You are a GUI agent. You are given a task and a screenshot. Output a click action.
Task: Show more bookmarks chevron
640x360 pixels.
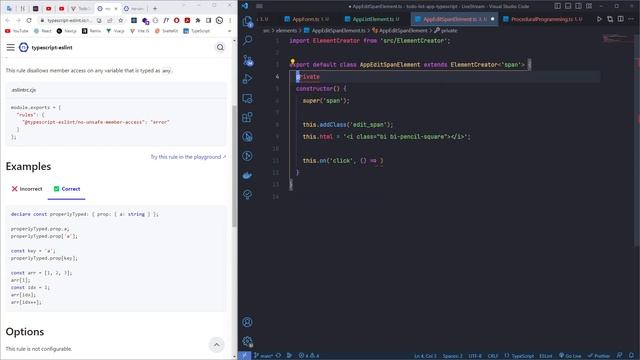coord(229,31)
